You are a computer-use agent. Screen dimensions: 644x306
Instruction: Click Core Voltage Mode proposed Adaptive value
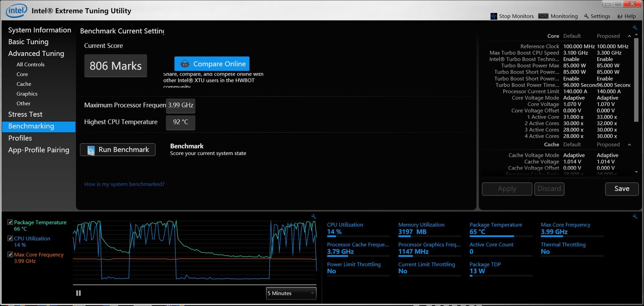pyautogui.click(x=607, y=98)
